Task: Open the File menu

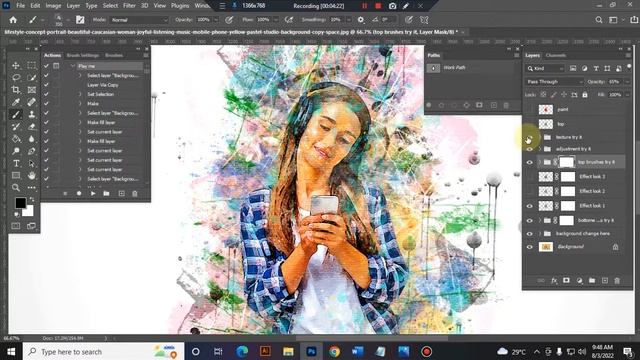Action: (x=20, y=6)
